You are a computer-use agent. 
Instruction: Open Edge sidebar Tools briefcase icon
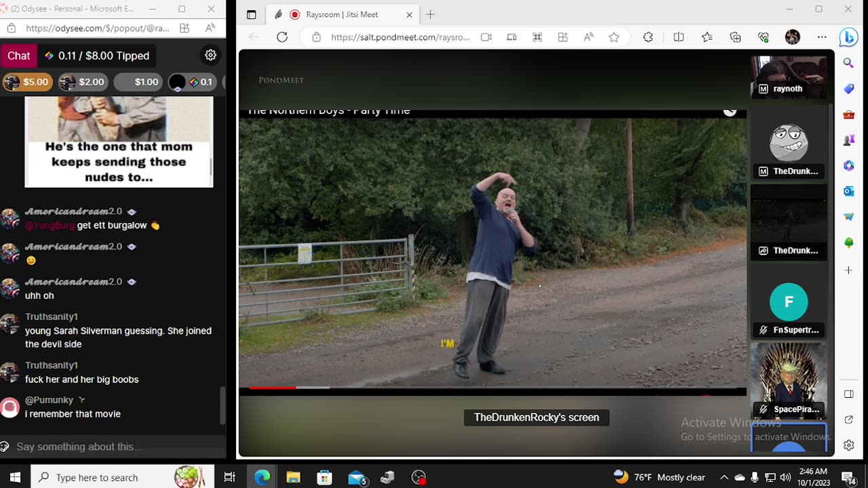click(848, 115)
